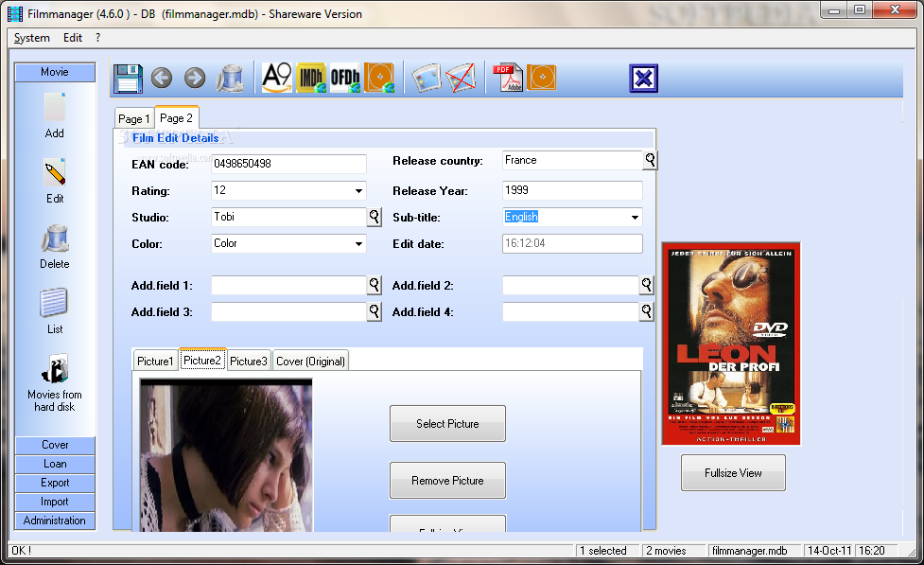Click the Add.field 2 input box
Screen dimensions: 924x565
571,285
